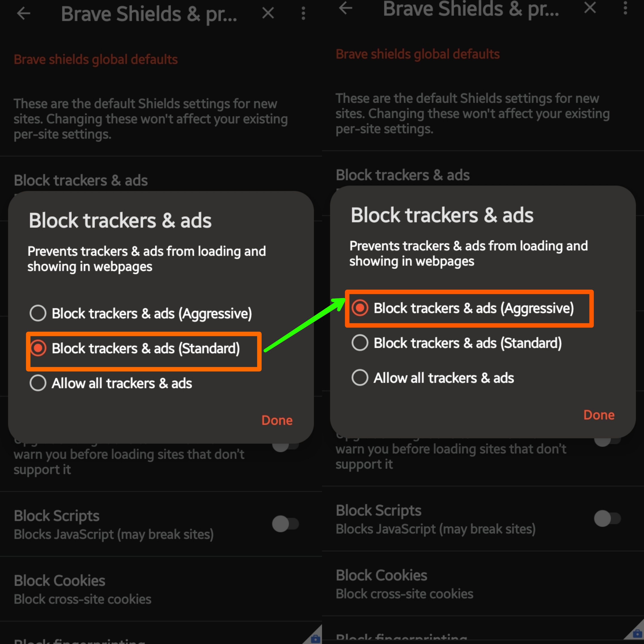Tap Done in the right dialog
Viewport: 644px width, 644px height.
[599, 415]
